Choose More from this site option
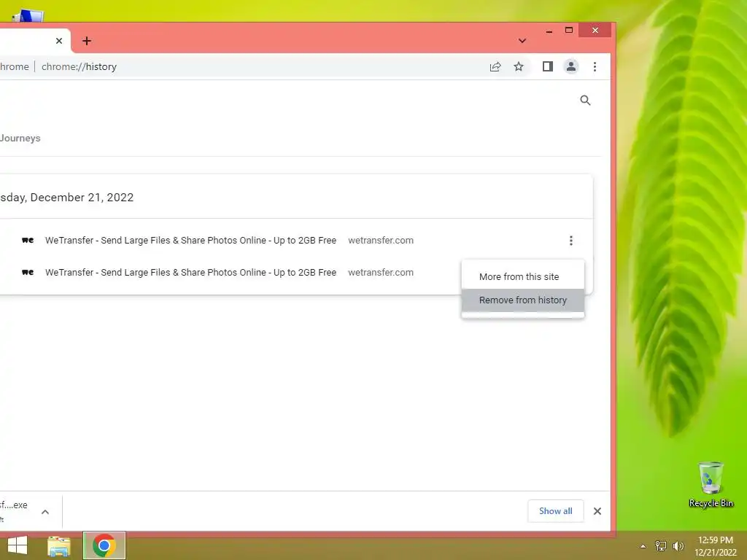This screenshot has height=560, width=747. pyautogui.click(x=522, y=276)
